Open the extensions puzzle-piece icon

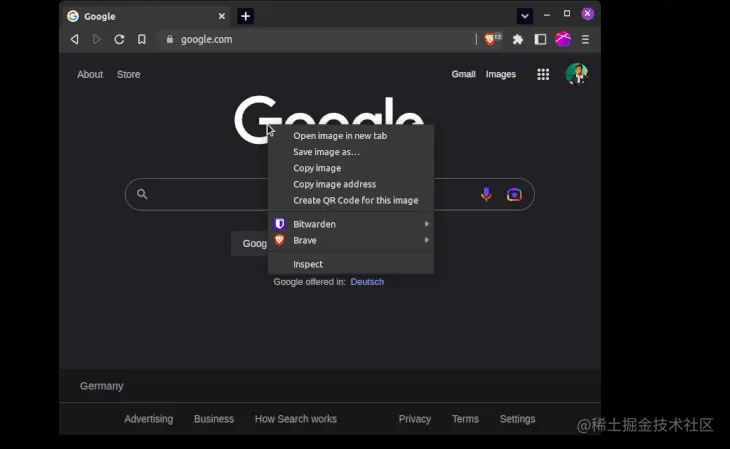(x=517, y=40)
